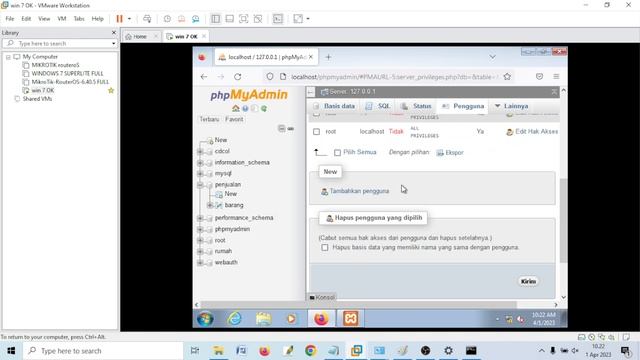Select MikroTik-RouterOS-6.40.5 FULL VM

click(70, 82)
